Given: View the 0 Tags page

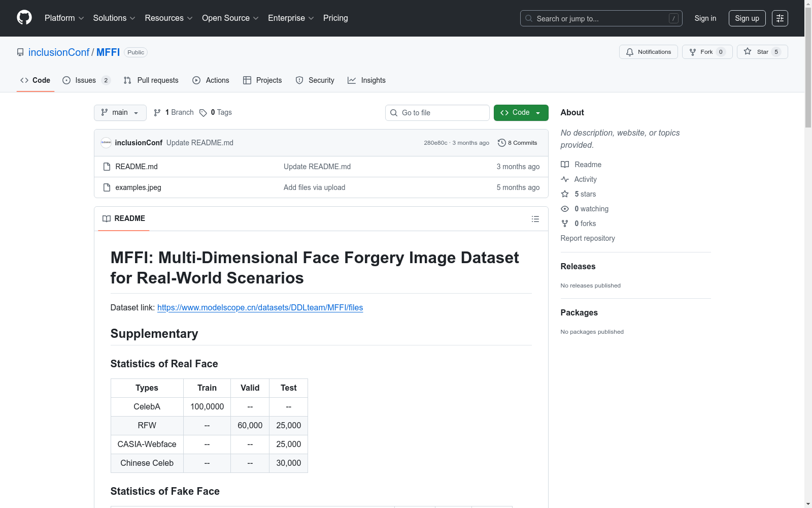Looking at the screenshot, I should point(216,112).
